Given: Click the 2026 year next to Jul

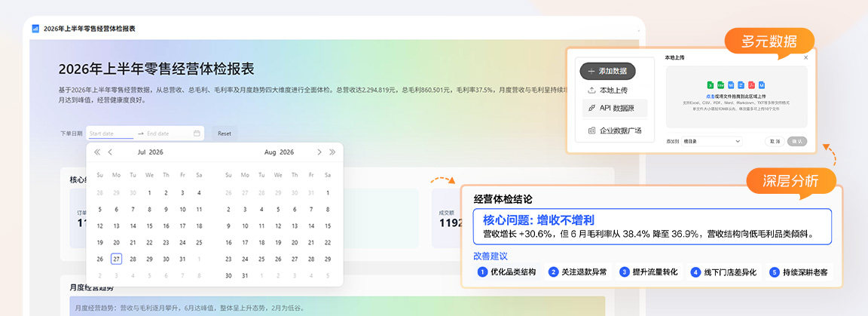Looking at the screenshot, I should [x=156, y=152].
